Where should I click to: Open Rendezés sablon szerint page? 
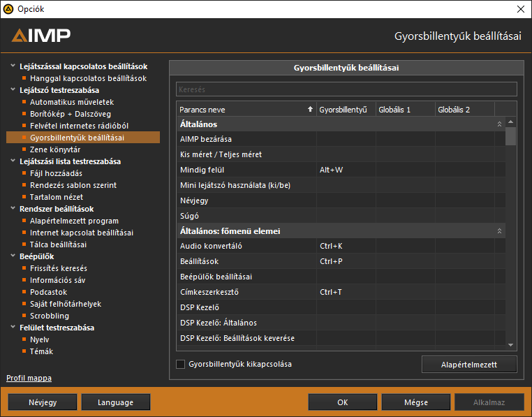click(73, 185)
